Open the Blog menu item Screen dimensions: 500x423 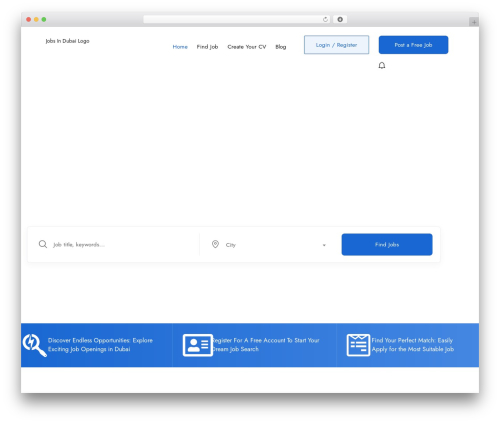click(x=281, y=47)
